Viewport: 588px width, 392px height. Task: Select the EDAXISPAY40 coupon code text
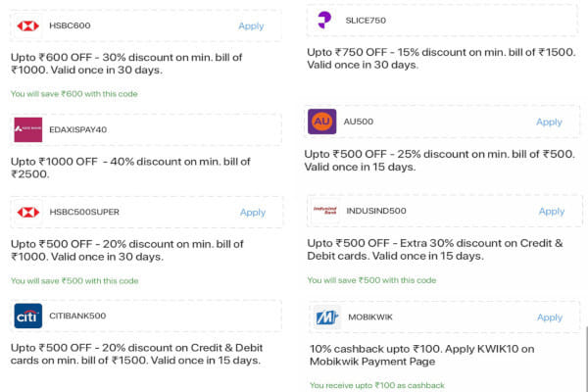pos(78,129)
